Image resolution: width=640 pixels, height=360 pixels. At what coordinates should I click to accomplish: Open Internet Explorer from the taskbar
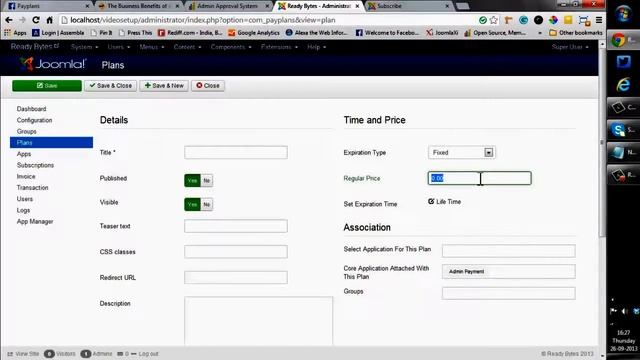tap(623, 84)
